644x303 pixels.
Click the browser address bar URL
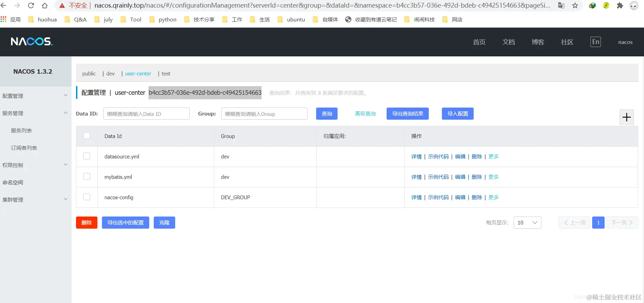point(322,6)
